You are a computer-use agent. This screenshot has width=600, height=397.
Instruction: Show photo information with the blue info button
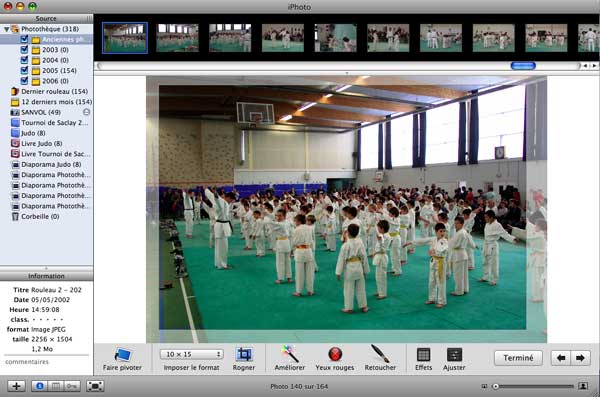coord(39,386)
